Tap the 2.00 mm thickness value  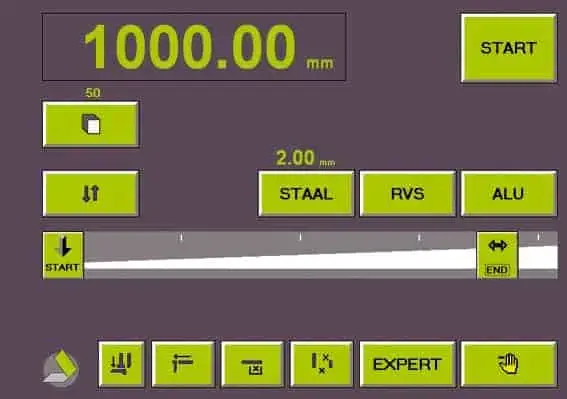[305, 158]
